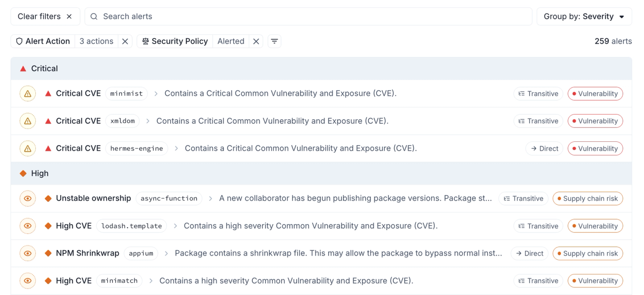The image size is (644, 295).
Task: Click Transitive badge on lodash.template row
Action: coord(538,226)
